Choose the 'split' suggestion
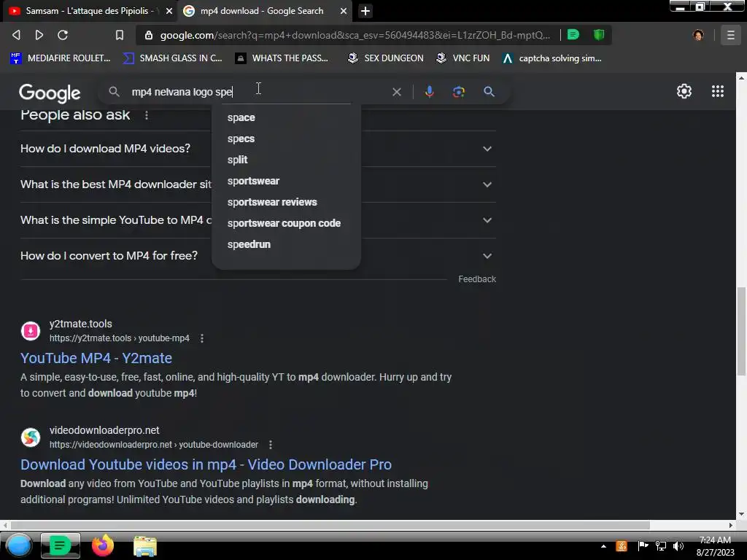Image resolution: width=747 pixels, height=560 pixels. pos(286,160)
